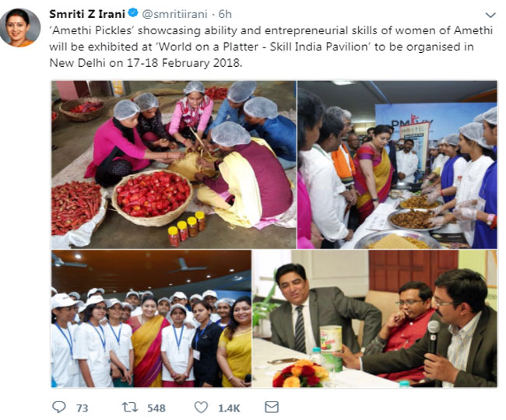Viewport: 506px width, 420px height.
Task: Open photo of women sorting red chillies
Action: pyautogui.click(x=174, y=165)
